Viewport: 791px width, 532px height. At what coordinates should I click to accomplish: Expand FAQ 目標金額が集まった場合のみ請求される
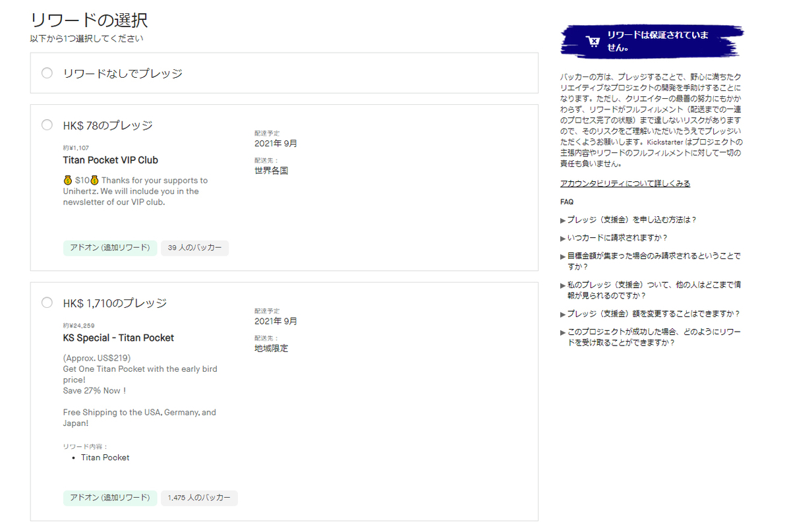[650, 261]
